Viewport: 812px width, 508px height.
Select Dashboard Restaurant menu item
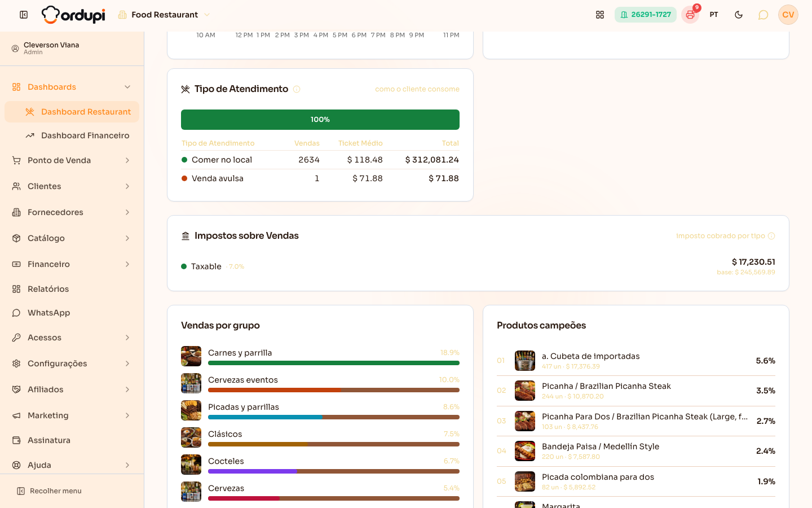(x=72, y=112)
